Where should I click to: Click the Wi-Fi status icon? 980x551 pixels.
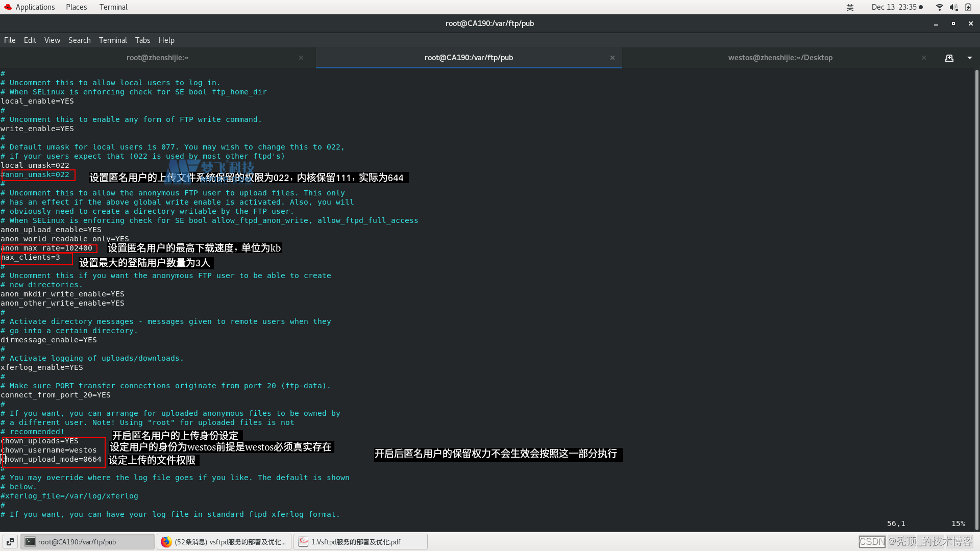coord(939,7)
